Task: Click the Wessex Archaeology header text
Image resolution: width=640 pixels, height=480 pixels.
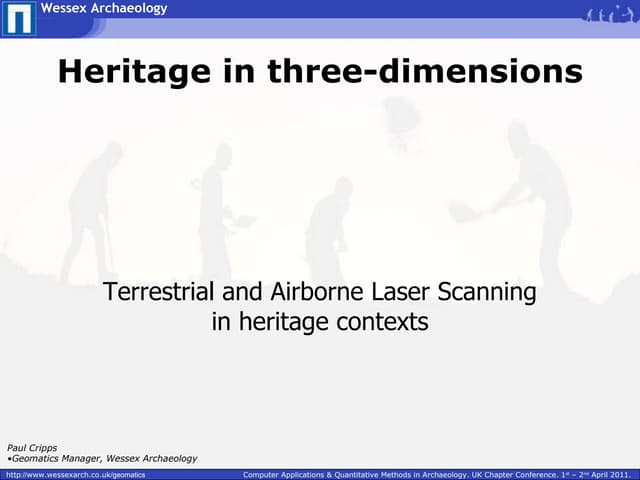Action: pyautogui.click(x=104, y=9)
